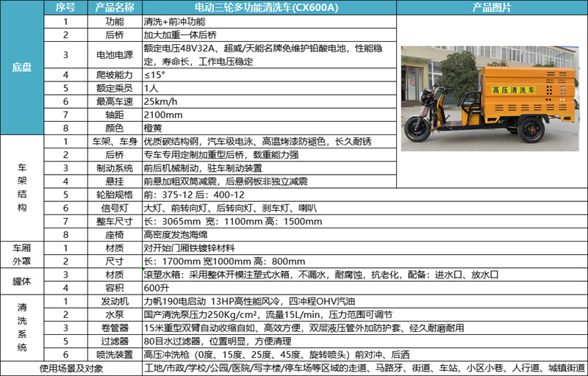
Task: Click the "电动三轮多功能清洗车(CX600A)" title cell
Action: pos(268,7)
